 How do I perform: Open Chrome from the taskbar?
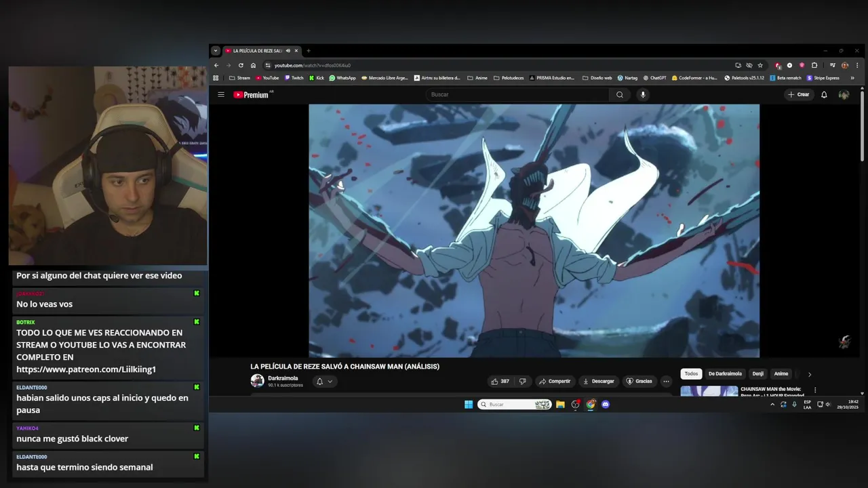click(591, 405)
